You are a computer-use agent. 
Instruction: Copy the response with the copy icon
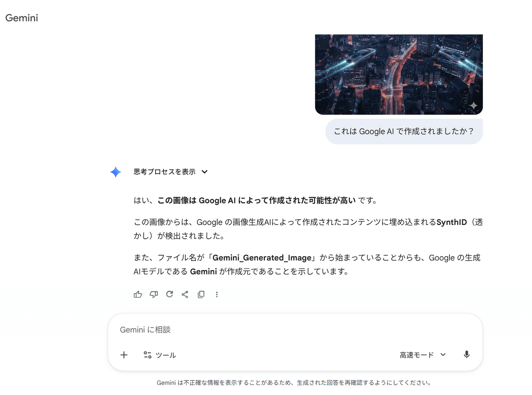(201, 294)
